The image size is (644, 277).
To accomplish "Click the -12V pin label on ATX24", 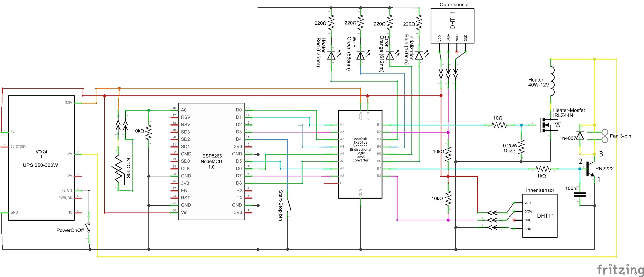I will [x=69, y=176].
